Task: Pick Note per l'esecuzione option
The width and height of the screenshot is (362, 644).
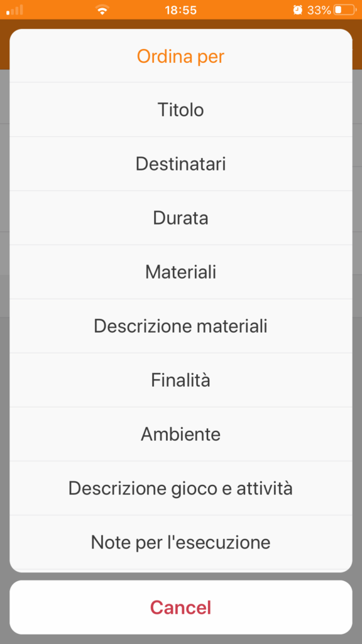Action: point(180,543)
